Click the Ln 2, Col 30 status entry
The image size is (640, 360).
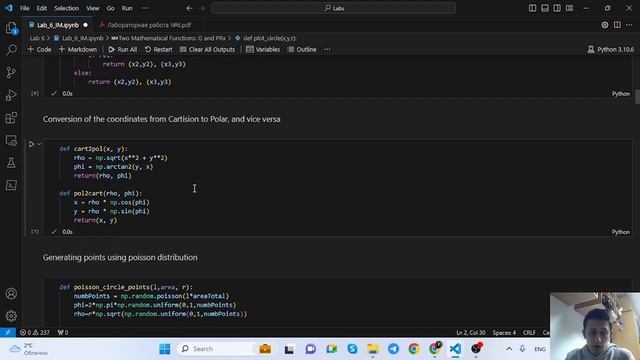[471, 332]
